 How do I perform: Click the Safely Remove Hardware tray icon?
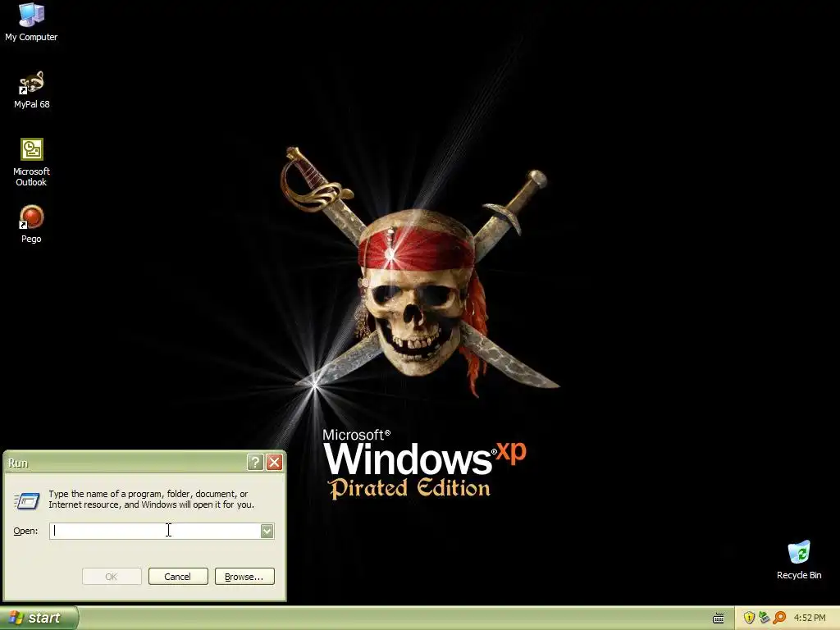(764, 618)
